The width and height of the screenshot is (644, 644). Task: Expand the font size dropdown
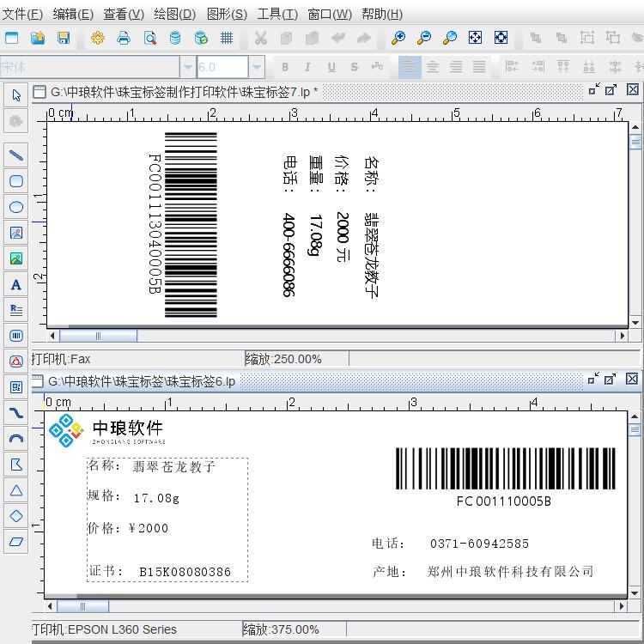(256, 67)
